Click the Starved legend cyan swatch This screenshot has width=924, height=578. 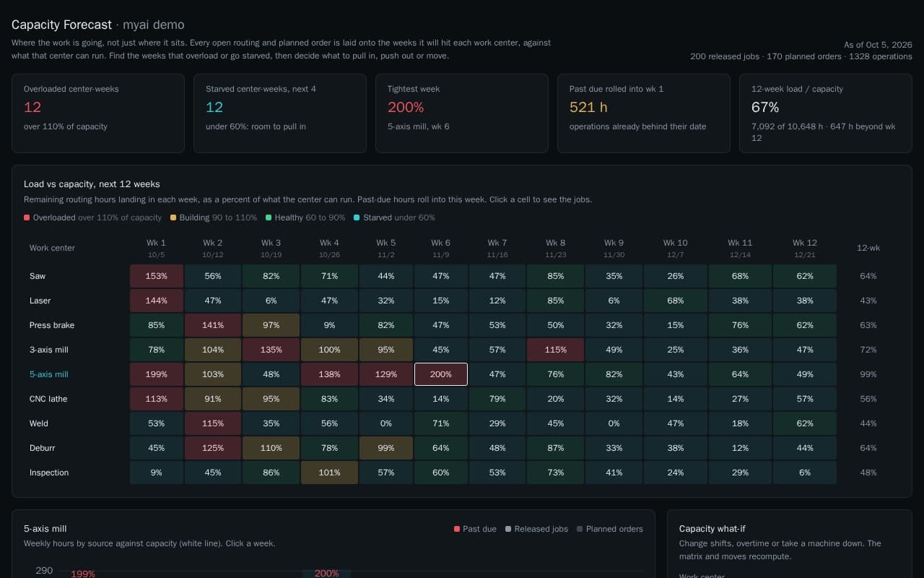click(357, 217)
